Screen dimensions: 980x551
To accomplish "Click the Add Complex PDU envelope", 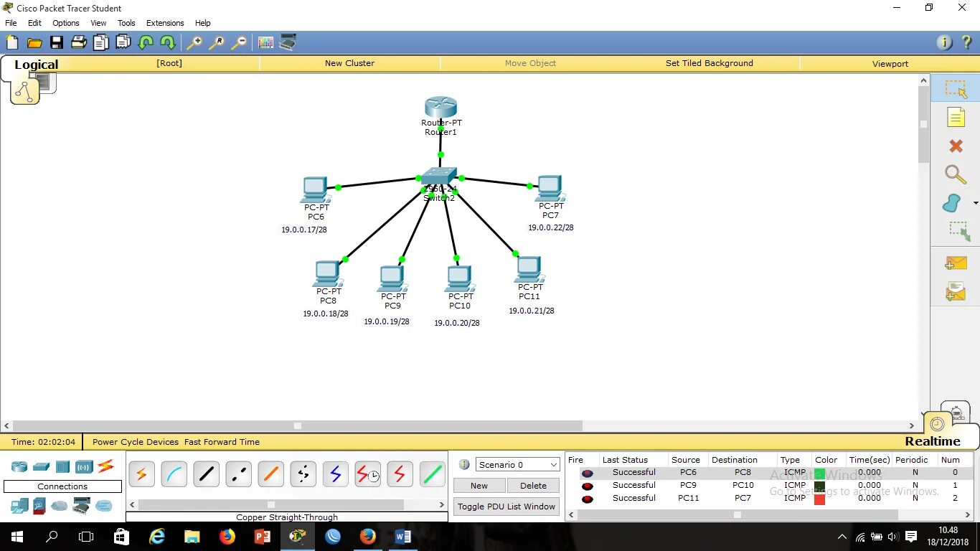I will point(956,291).
